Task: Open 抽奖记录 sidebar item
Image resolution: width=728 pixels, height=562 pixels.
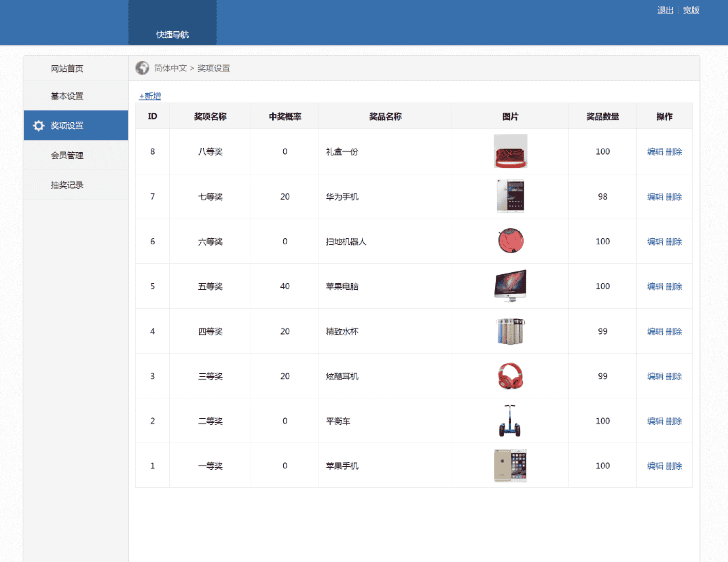Action: 67,185
